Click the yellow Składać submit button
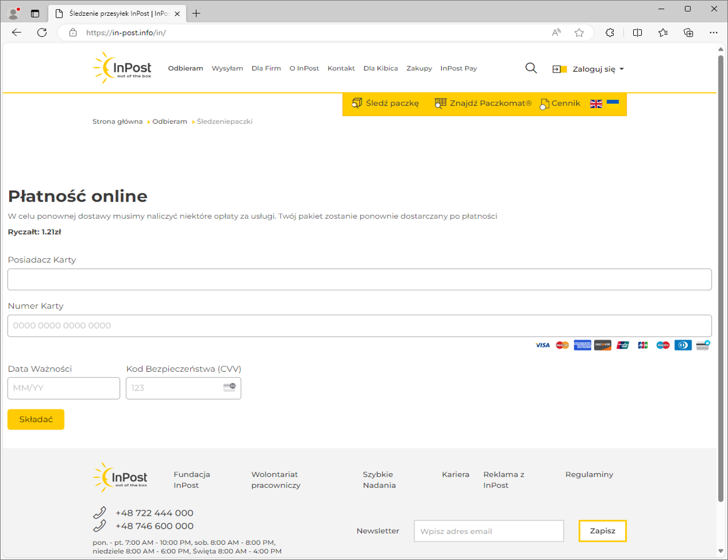This screenshot has width=728, height=560. [36, 420]
